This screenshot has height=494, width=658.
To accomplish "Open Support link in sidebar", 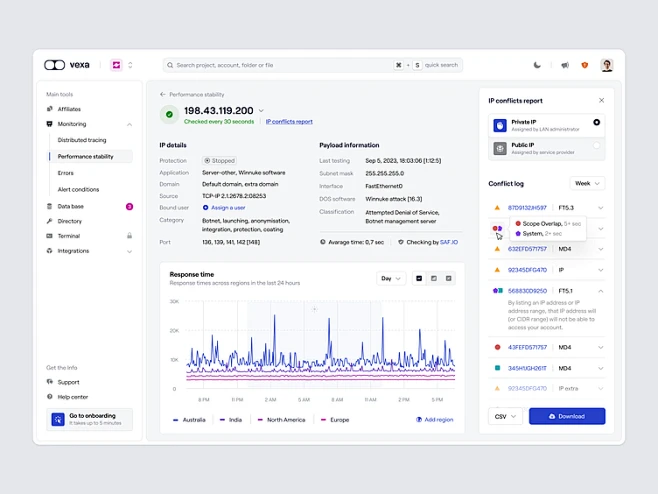I will [x=68, y=382].
